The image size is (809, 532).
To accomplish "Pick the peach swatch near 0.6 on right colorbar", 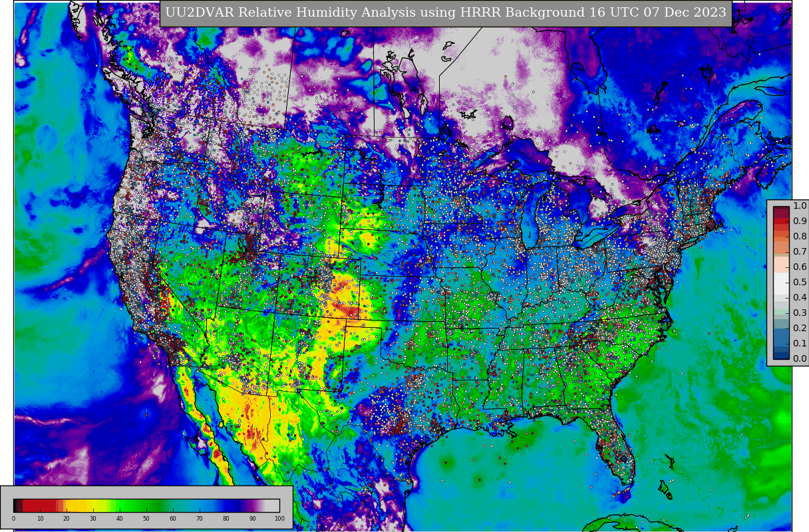I will pyautogui.click(x=781, y=263).
